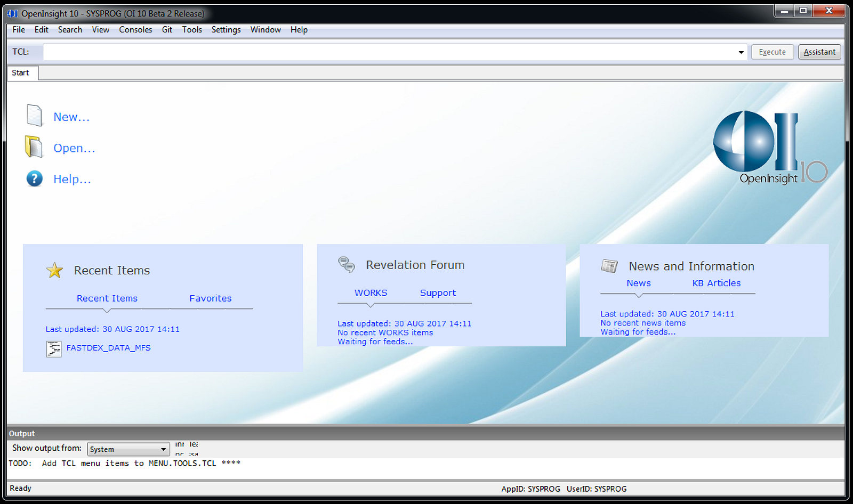Click the 'UserID: SYSPROG' status bar entry
This screenshot has width=853, height=504.
597,489
